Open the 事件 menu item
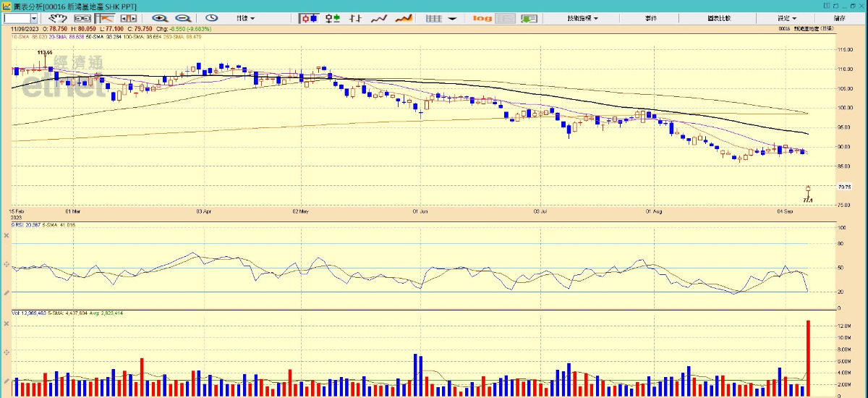The height and width of the screenshot is (398, 868). [x=651, y=18]
